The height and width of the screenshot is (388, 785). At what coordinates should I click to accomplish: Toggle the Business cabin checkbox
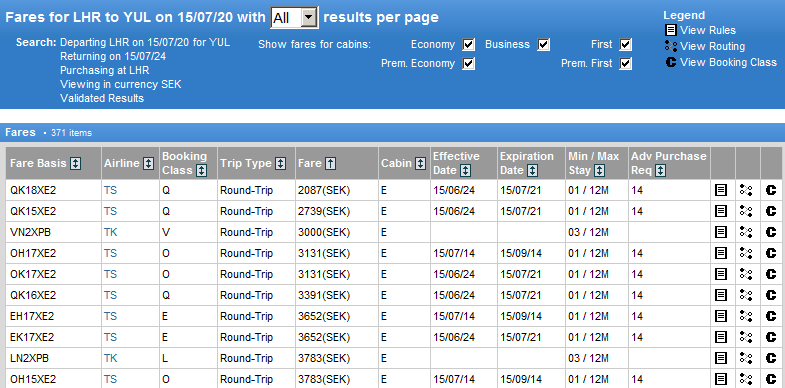pyautogui.click(x=544, y=45)
